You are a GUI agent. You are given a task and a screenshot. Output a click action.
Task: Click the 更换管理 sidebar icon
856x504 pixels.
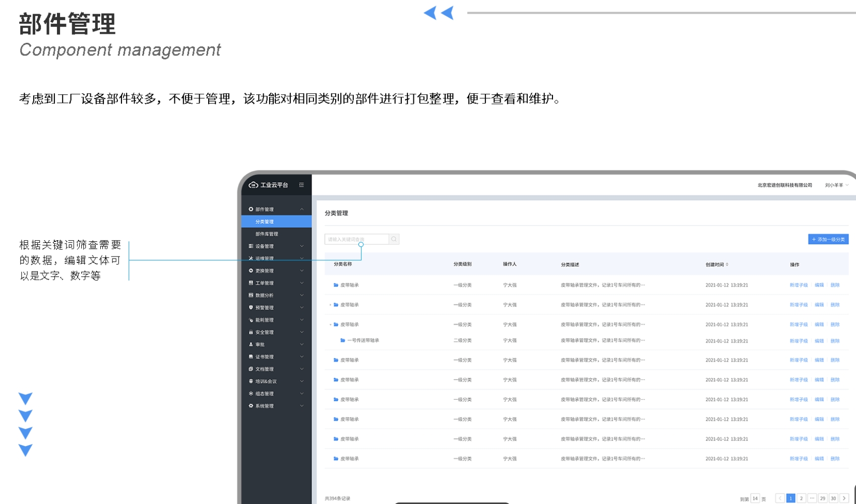pyautogui.click(x=251, y=271)
